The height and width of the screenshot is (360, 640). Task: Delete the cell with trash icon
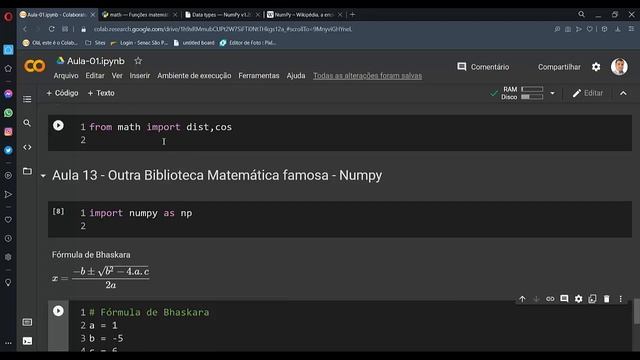(607, 299)
